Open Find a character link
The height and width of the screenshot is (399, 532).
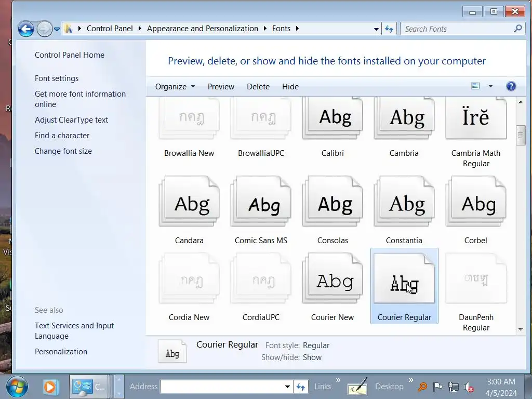(62, 136)
